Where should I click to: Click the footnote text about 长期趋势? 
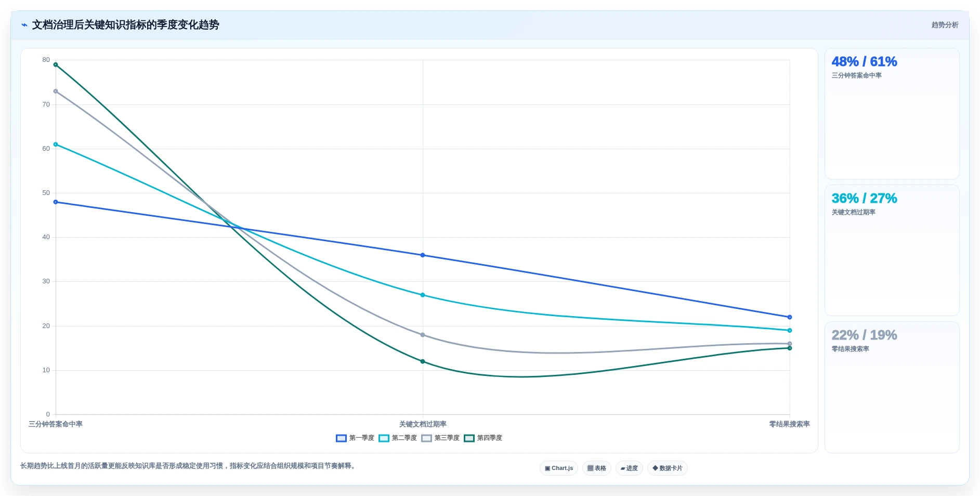click(x=189, y=466)
